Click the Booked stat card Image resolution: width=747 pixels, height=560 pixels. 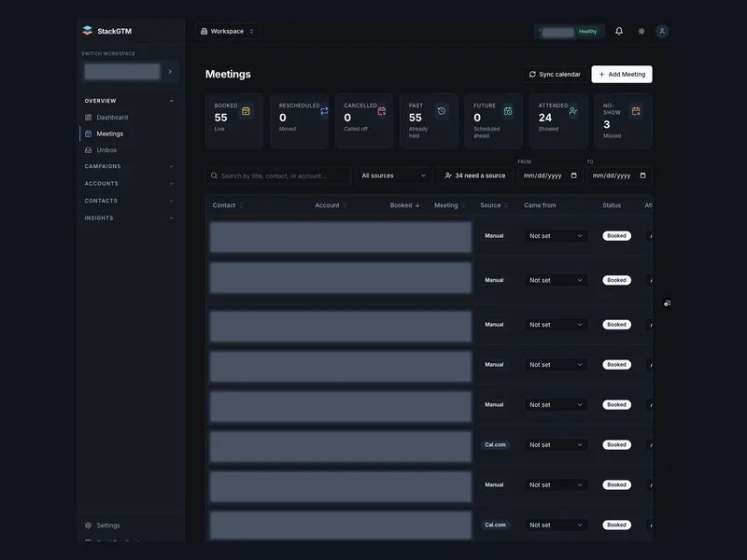click(234, 121)
